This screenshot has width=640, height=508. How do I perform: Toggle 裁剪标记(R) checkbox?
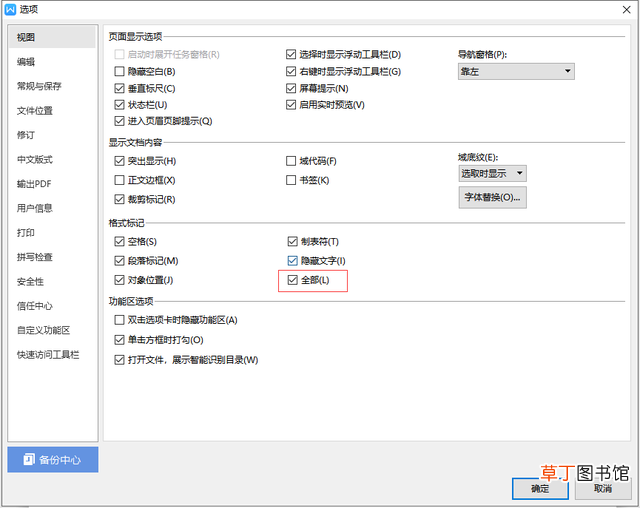(x=119, y=200)
